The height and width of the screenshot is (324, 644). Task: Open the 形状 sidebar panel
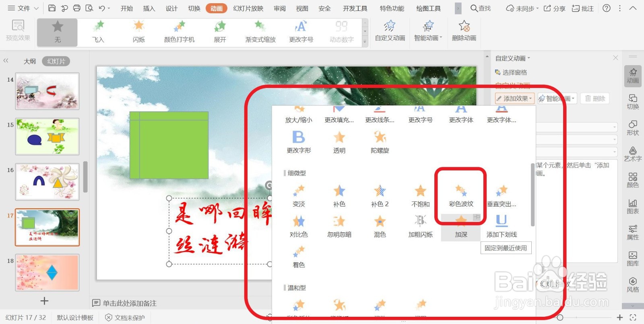click(x=633, y=127)
